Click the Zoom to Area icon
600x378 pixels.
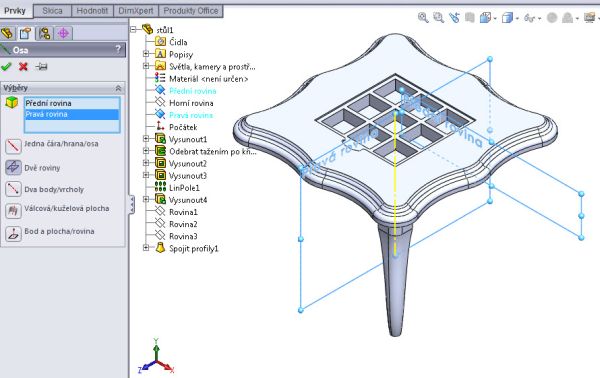[x=438, y=17]
